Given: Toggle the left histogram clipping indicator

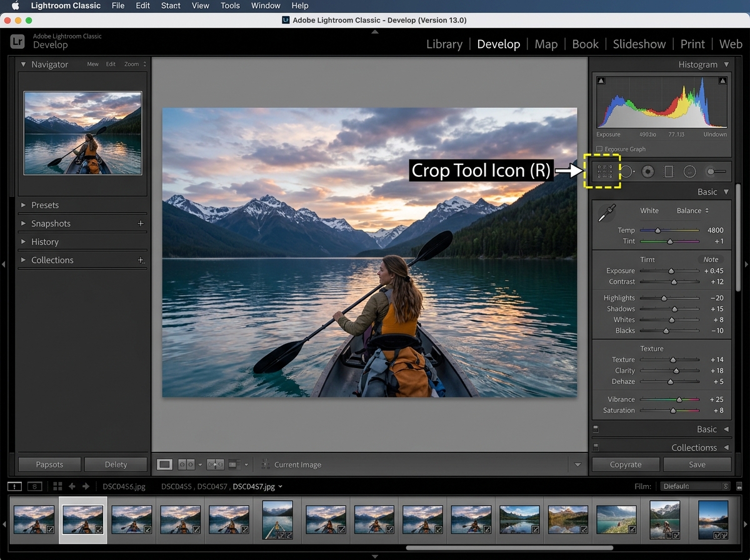Looking at the screenshot, I should [x=601, y=80].
